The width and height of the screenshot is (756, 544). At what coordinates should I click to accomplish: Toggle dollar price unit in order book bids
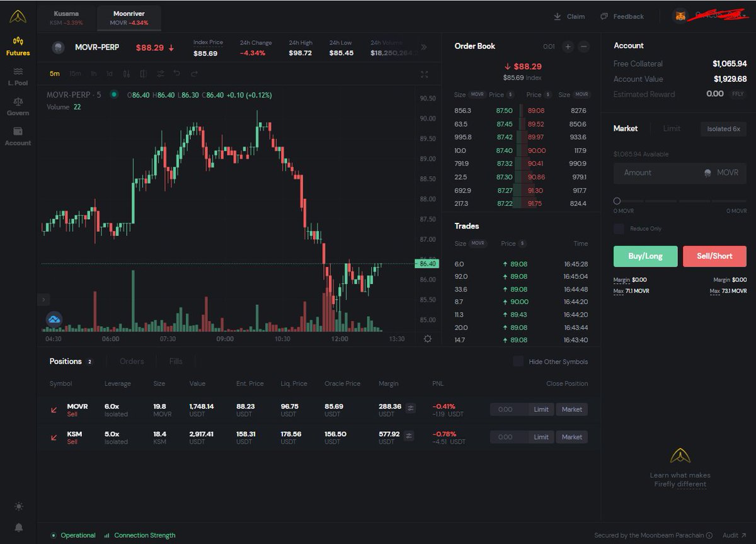coord(511,94)
